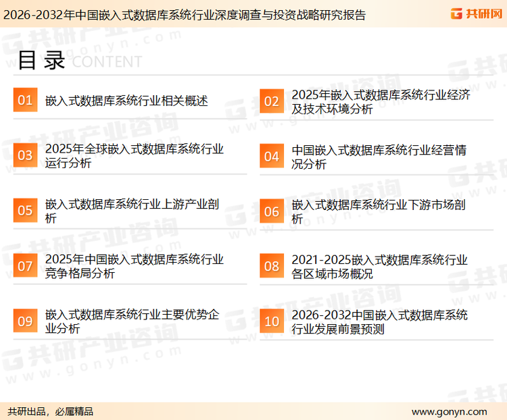Click the report title in the header
The width and height of the screenshot is (507, 420).
click(185, 15)
